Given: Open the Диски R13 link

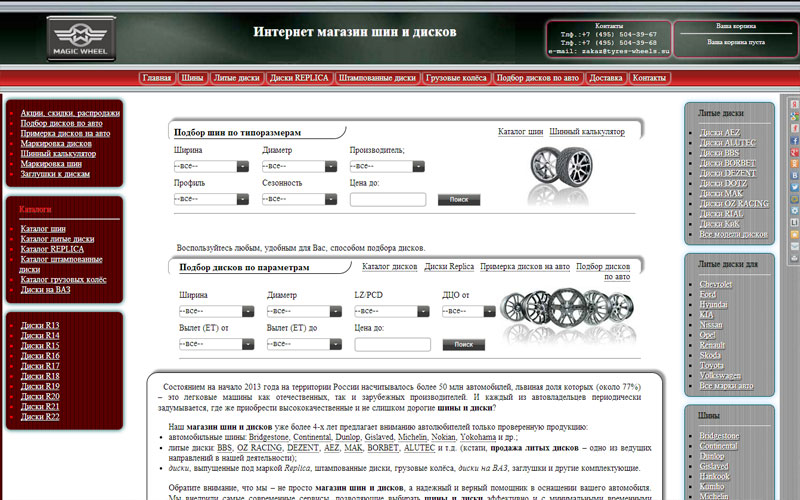Looking at the screenshot, I should tap(40, 326).
